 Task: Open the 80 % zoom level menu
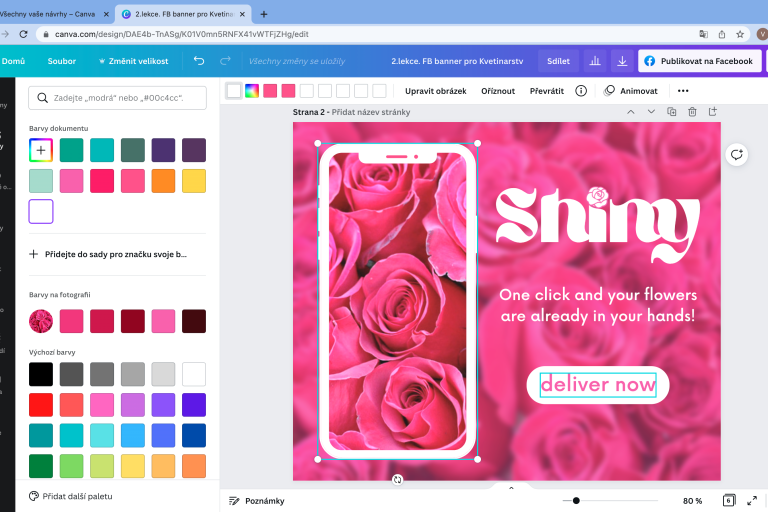pos(692,500)
